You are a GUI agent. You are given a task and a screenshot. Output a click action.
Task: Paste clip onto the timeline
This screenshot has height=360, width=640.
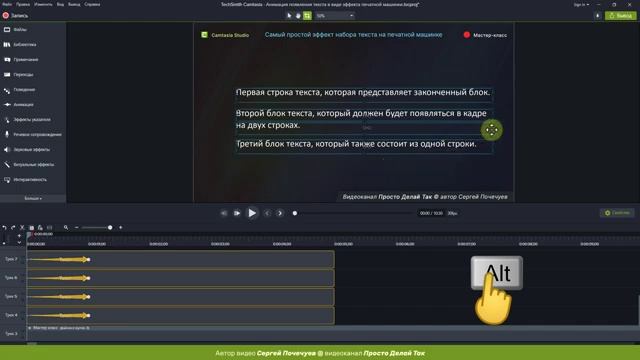[40, 227]
